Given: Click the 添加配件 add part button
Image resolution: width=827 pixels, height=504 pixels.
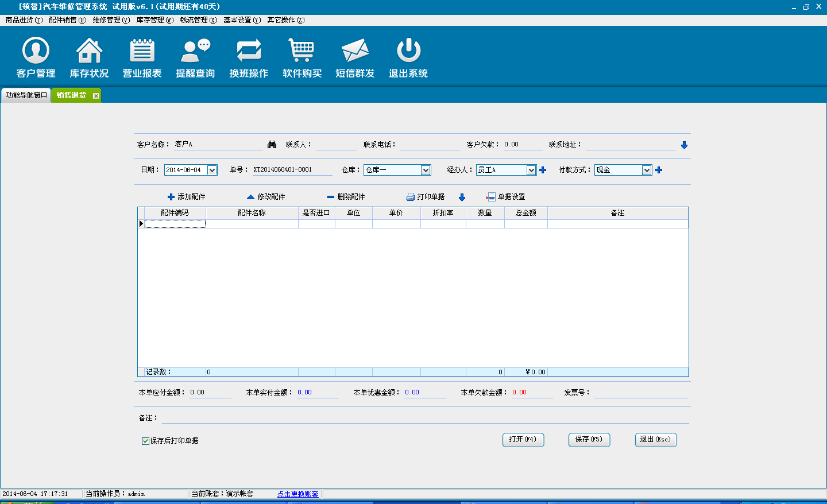Looking at the screenshot, I should 186,197.
